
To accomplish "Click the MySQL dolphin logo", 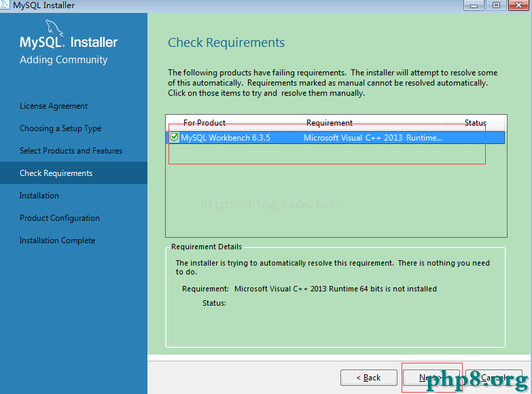I will [54, 28].
